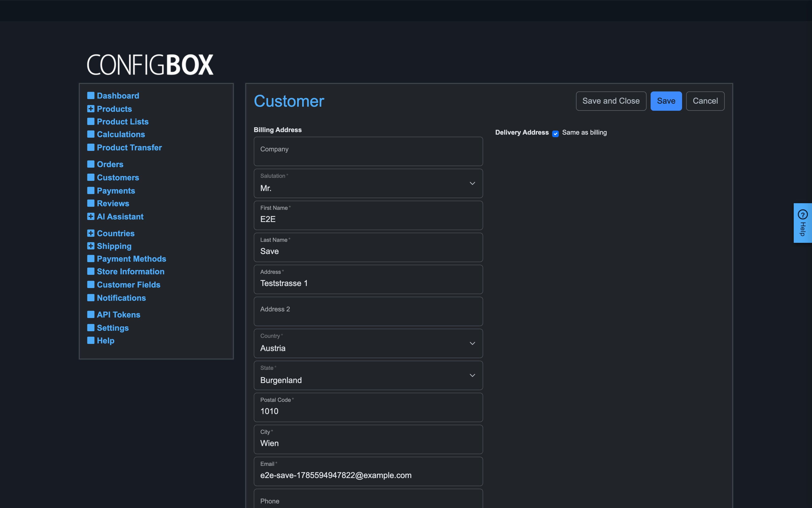Viewport: 812px width, 508px height.
Task: Open the State dropdown showing Burgenland
Action: (368, 375)
